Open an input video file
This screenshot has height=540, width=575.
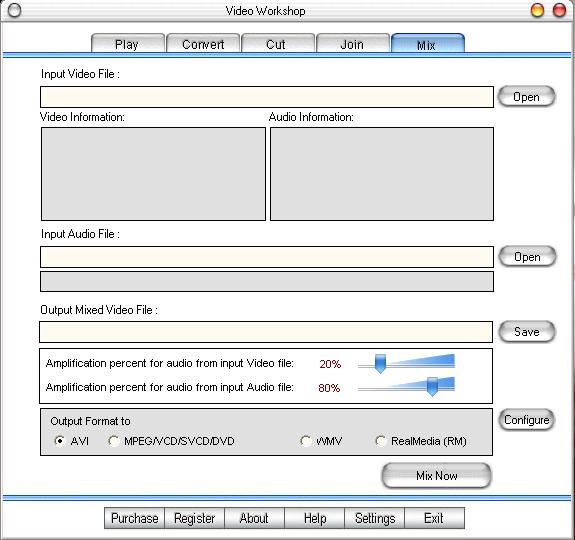coord(526,96)
